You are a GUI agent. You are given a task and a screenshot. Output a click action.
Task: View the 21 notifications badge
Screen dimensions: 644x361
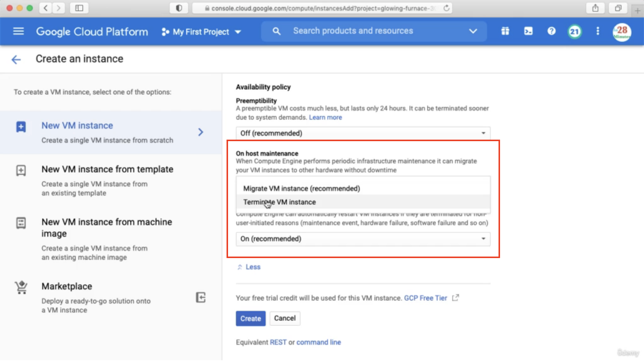574,31
